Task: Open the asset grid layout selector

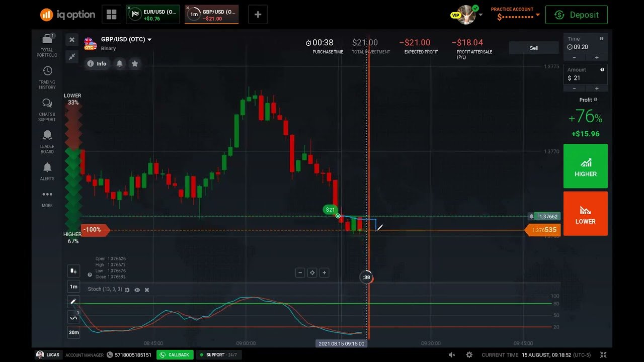Action: 112,15
